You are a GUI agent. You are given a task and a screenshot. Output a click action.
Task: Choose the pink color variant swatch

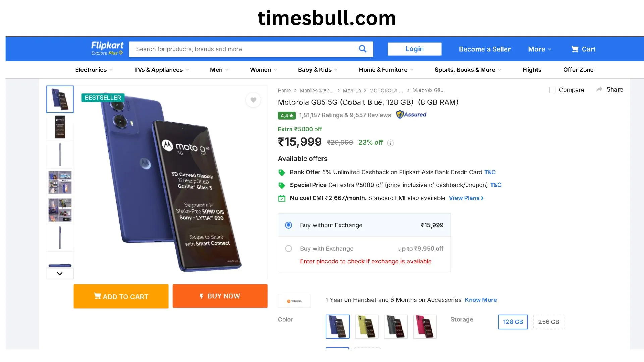click(424, 326)
